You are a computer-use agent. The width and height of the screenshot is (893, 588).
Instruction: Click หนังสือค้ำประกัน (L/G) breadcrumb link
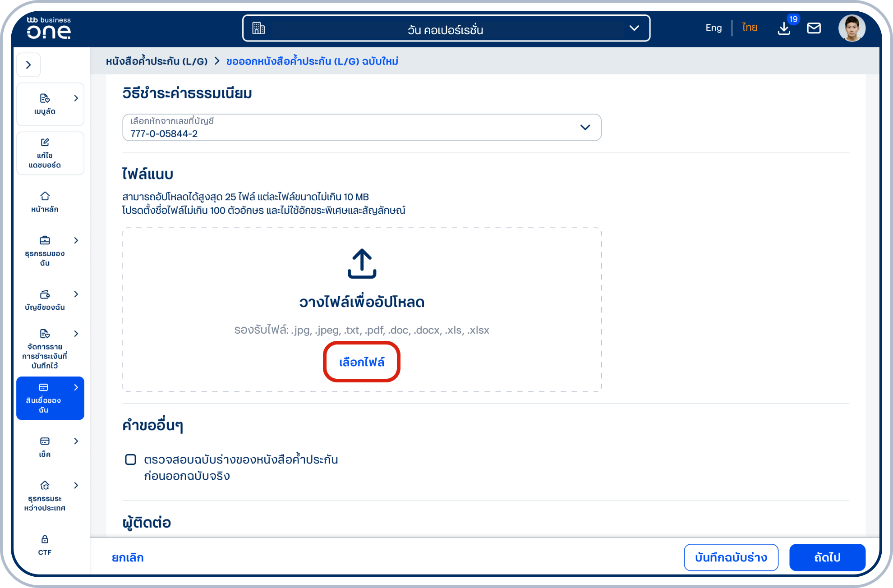pyautogui.click(x=157, y=61)
